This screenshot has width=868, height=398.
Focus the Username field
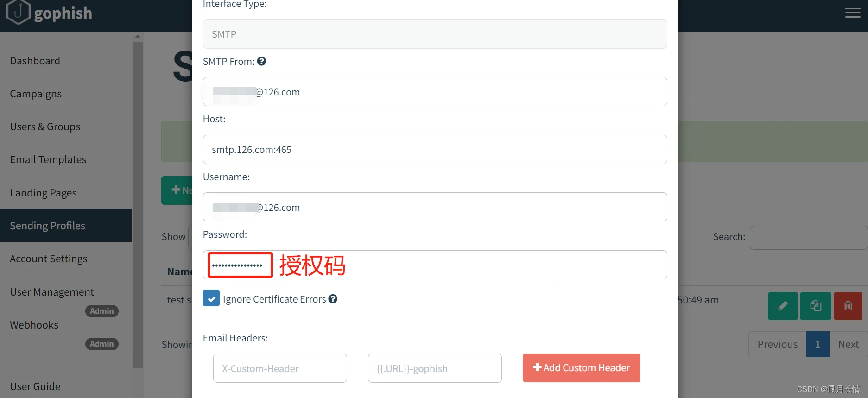(435, 207)
